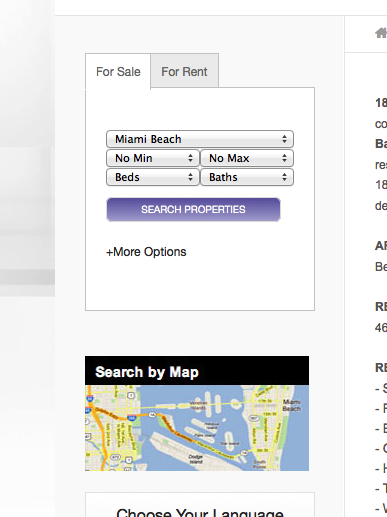Switch to the For Rent tab
This screenshot has height=517, width=387.
click(184, 71)
